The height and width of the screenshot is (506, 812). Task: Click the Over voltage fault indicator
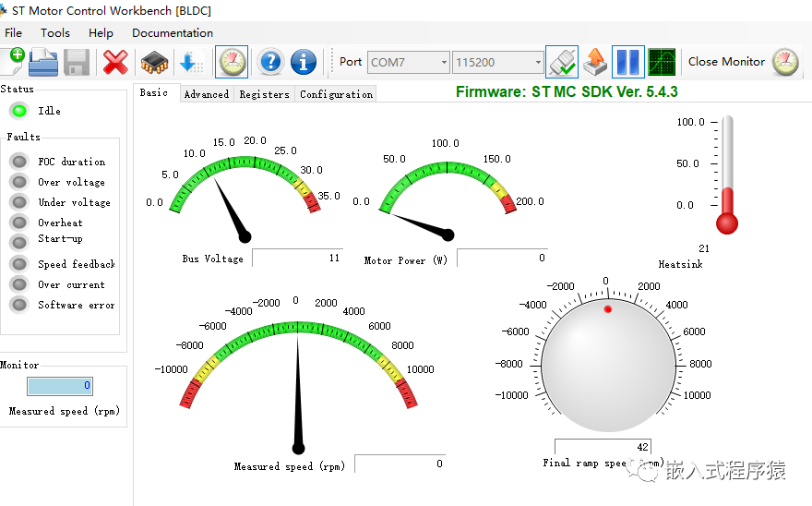click(19, 182)
